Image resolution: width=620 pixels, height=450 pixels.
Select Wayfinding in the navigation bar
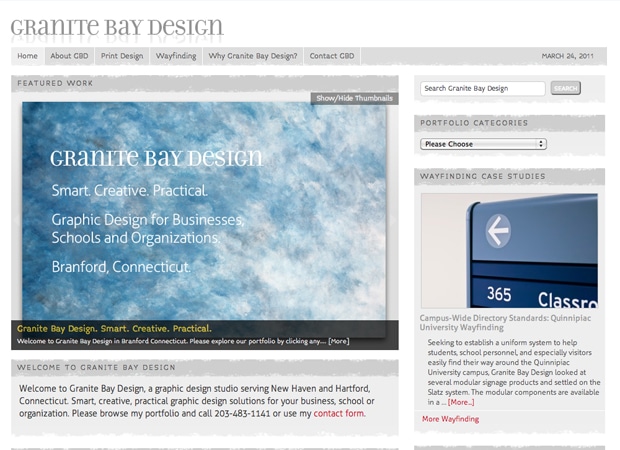click(176, 56)
